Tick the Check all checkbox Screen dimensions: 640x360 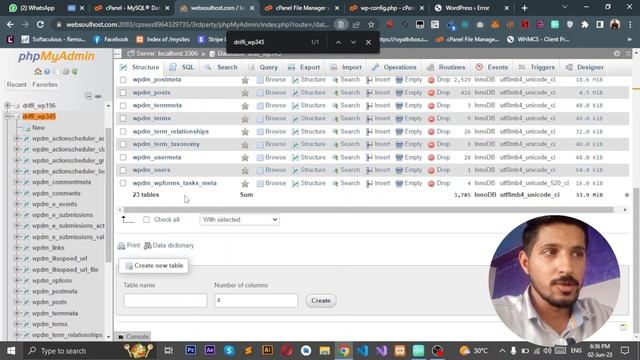pos(146,220)
